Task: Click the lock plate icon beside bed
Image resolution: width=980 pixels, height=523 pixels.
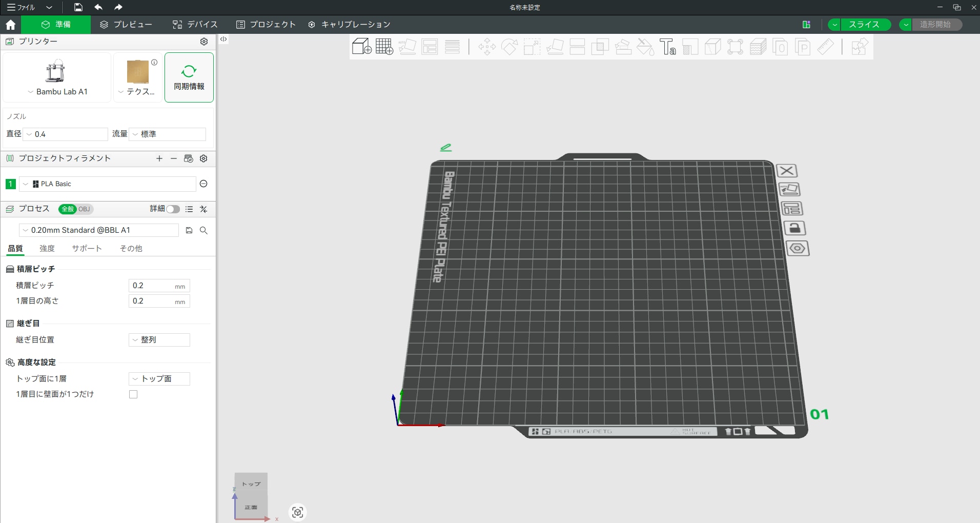Action: tap(794, 228)
